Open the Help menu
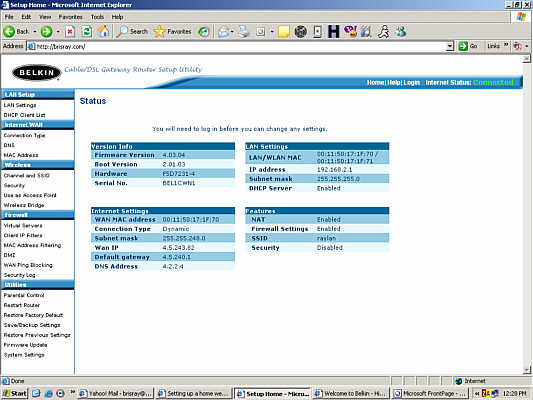This screenshot has width=533, height=400. [117, 17]
